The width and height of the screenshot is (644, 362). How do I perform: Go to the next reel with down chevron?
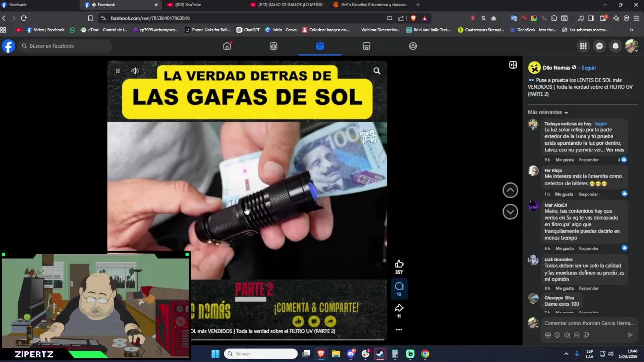coord(510,212)
